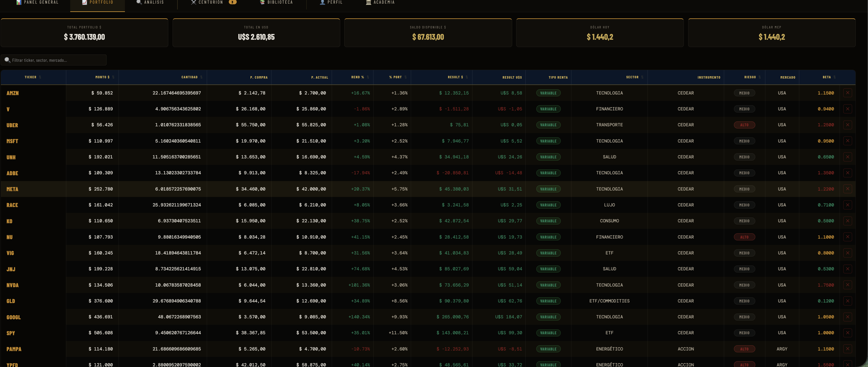Image resolution: width=868 pixels, height=367 pixels.
Task: Delete the KO row
Action: pyautogui.click(x=848, y=221)
